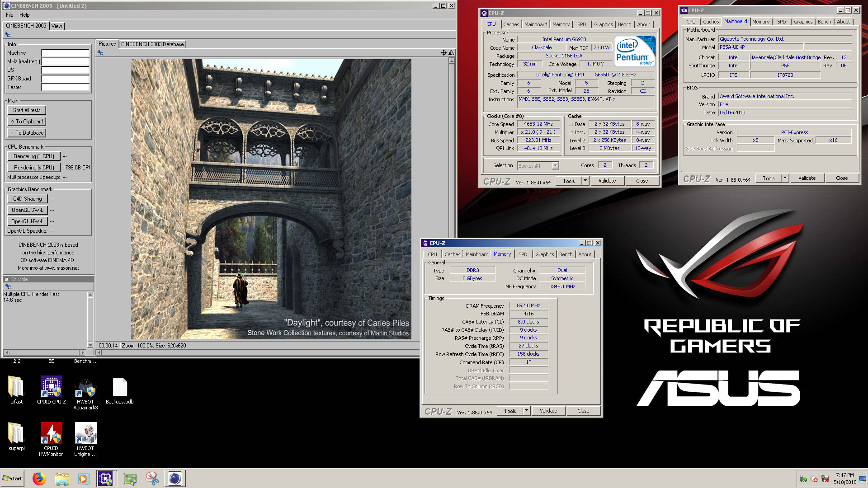Click the Machine input field

tap(66, 53)
